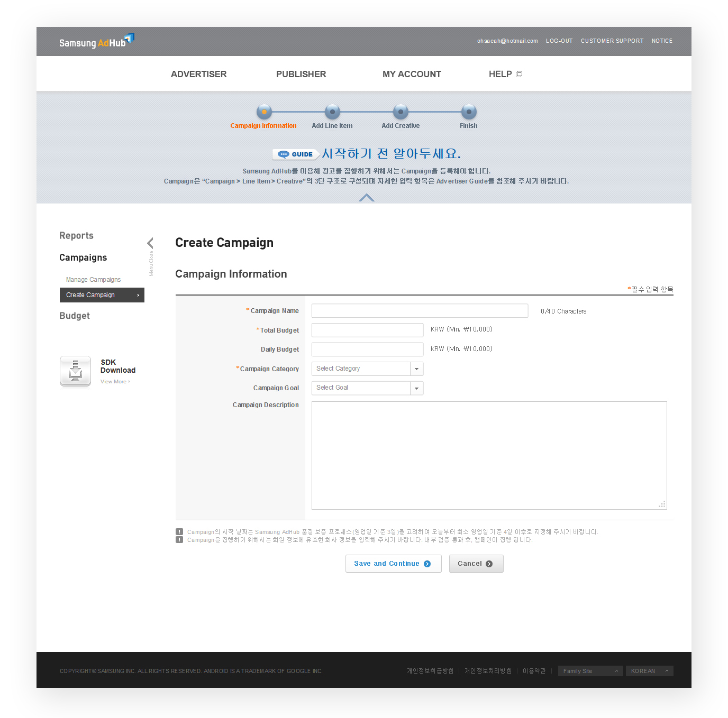The image size is (728, 718).
Task: Open the MY ACCOUNT menu
Action: pos(412,74)
